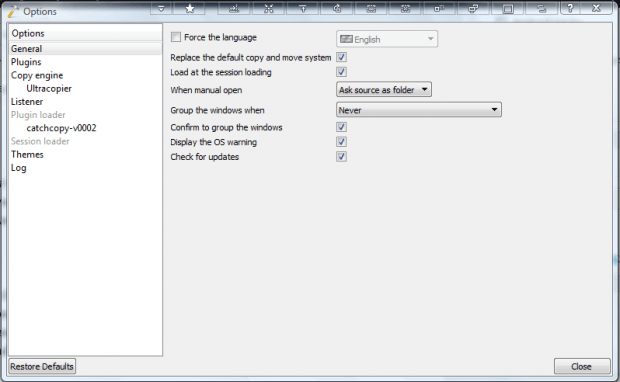Click the four-arrow expand icon in title bar
620x382 pixels.
click(268, 8)
